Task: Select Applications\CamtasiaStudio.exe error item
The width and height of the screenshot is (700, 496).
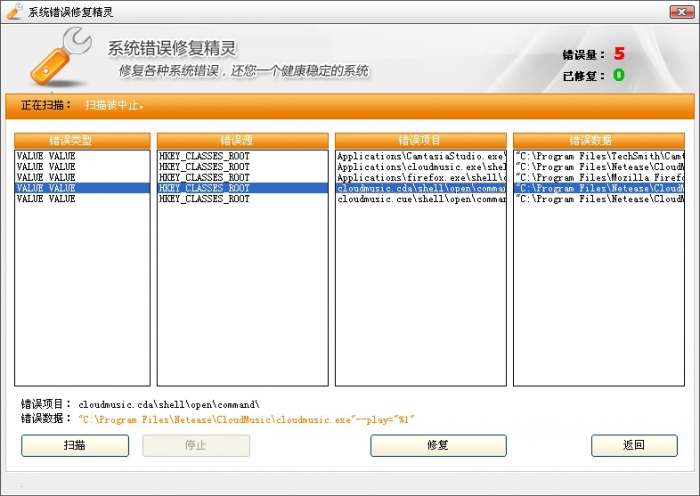Action: pos(421,156)
